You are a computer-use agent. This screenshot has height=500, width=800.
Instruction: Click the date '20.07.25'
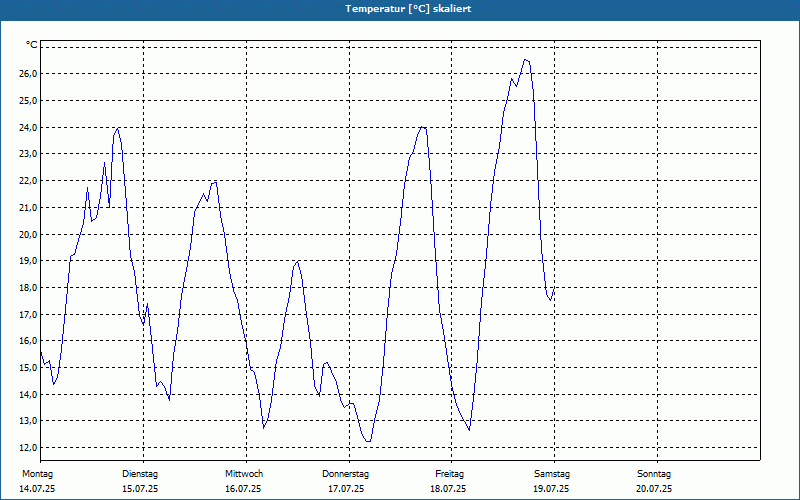pyautogui.click(x=654, y=489)
